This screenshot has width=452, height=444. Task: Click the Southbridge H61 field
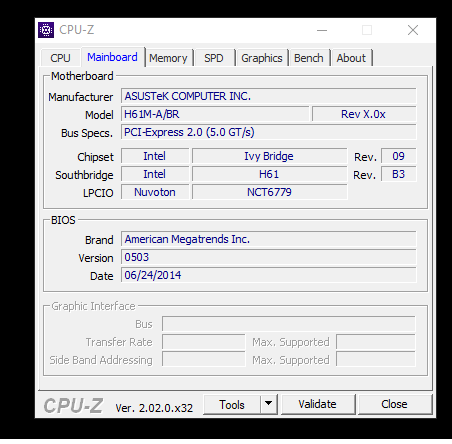[x=269, y=174]
